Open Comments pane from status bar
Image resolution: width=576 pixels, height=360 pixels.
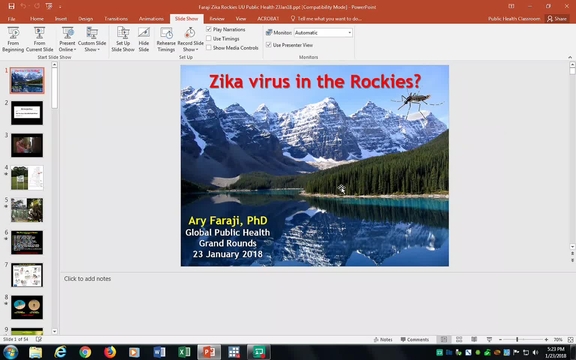[414, 339]
